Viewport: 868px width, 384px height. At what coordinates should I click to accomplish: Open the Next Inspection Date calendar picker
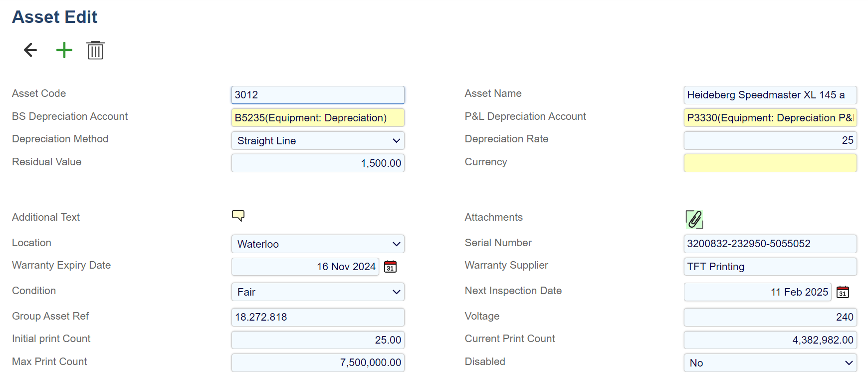click(843, 292)
